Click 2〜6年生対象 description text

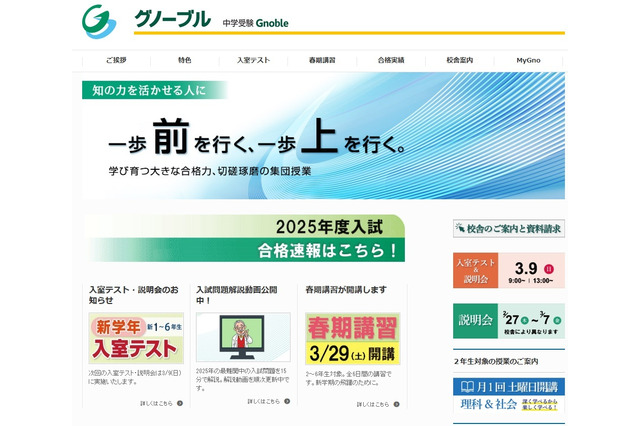(349, 378)
